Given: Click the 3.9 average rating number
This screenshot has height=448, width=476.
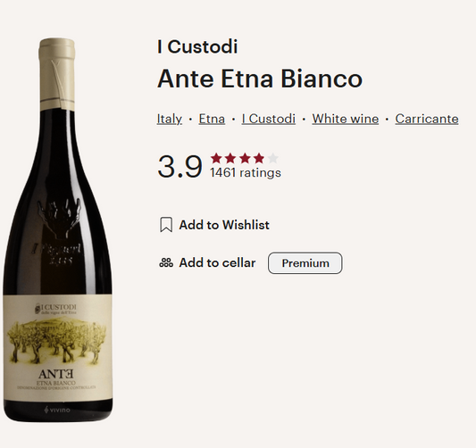Looking at the screenshot, I should point(180,166).
